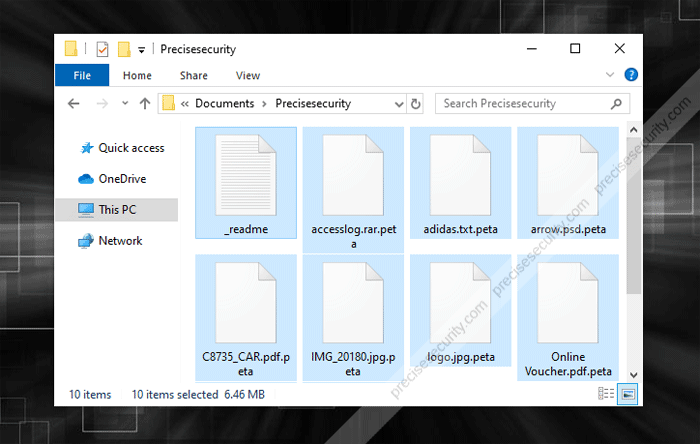The height and width of the screenshot is (444, 700).
Task: Go back with the left arrow
Action: click(74, 104)
